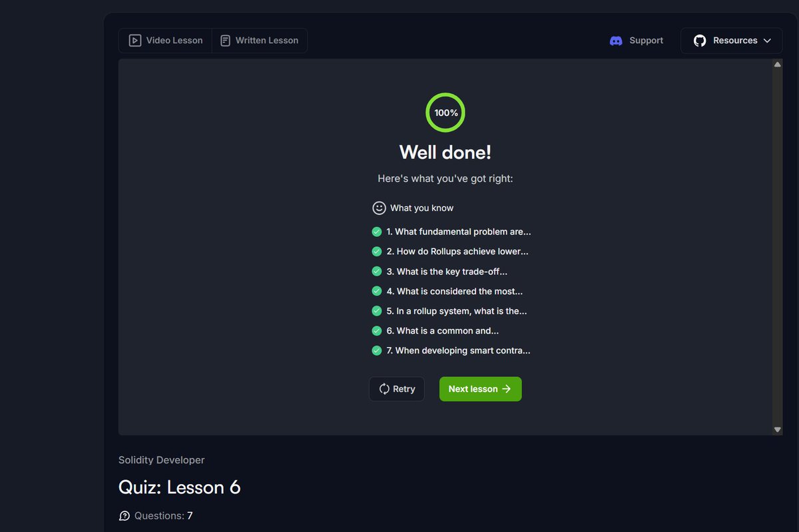Click green checkmark for question 4
This screenshot has height=532, width=799.
tap(377, 291)
